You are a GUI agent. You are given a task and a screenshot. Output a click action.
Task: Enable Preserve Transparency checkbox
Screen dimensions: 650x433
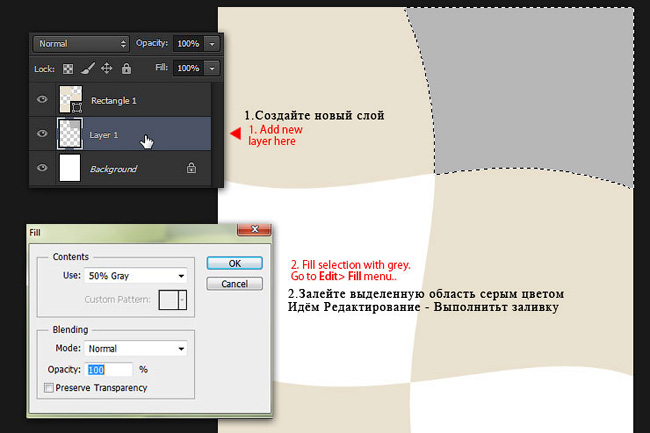click(49, 388)
